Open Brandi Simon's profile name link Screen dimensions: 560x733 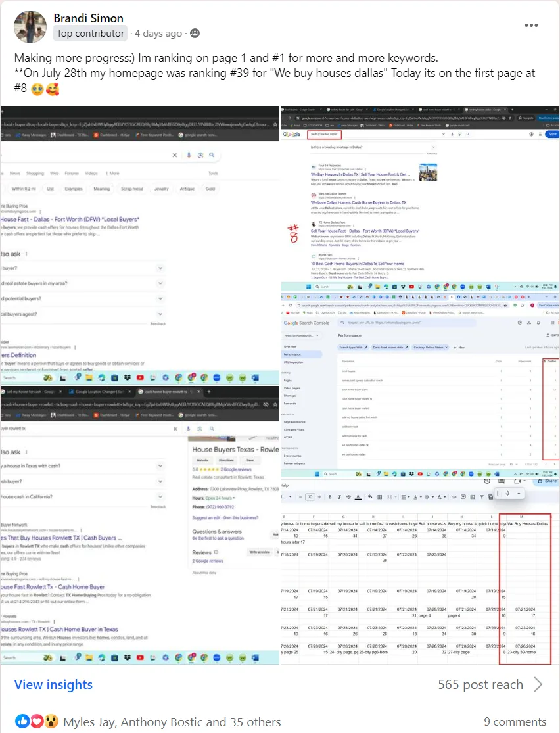click(x=88, y=18)
